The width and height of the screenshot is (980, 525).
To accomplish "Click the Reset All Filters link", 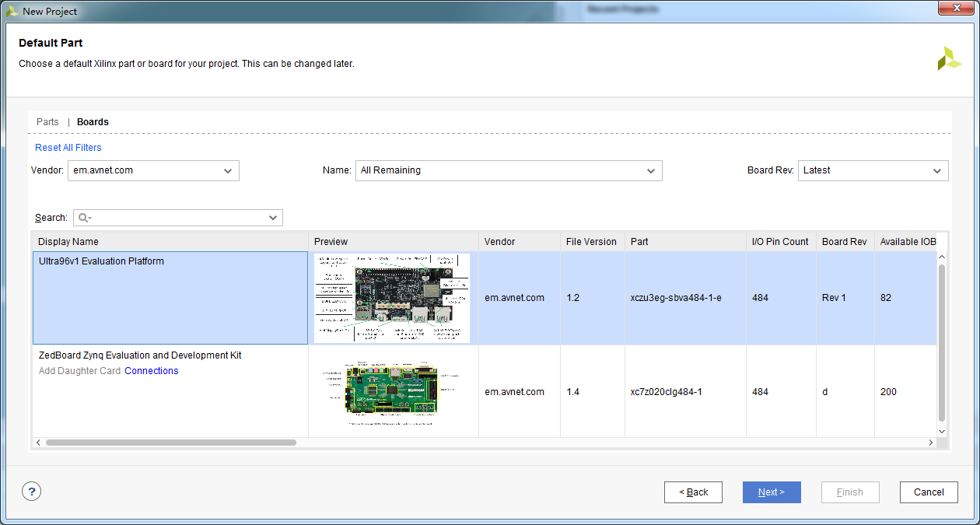I will pos(68,148).
